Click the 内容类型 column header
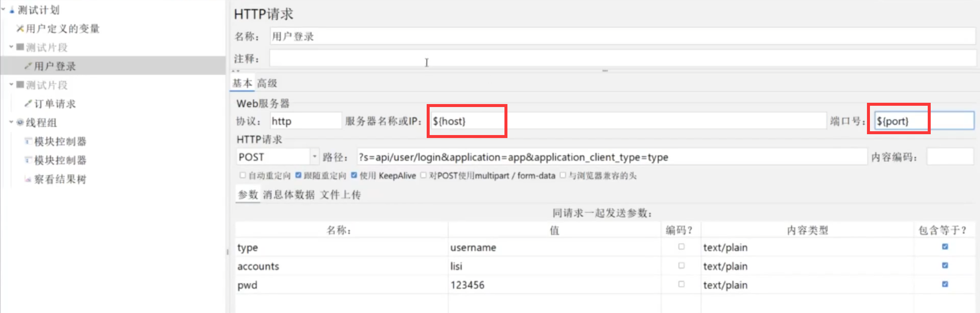Screen dimensions: 980x313 (807, 230)
